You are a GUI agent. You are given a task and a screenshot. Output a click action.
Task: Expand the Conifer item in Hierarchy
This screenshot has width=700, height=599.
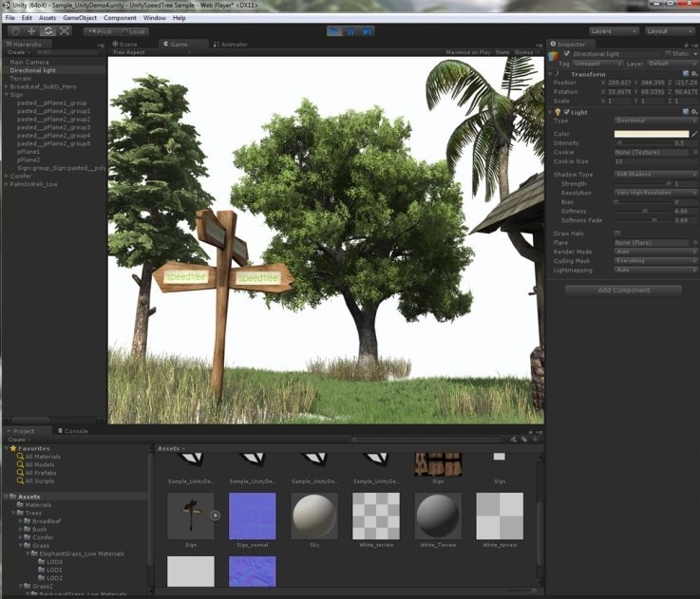(x=6, y=176)
